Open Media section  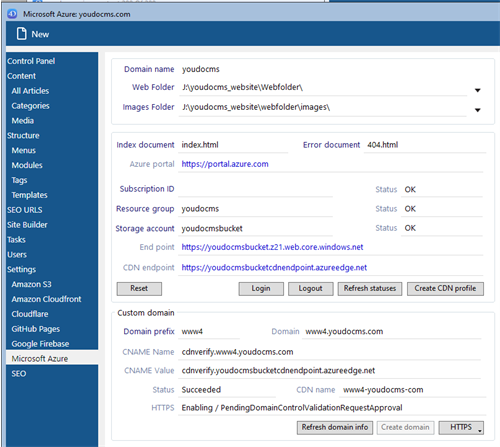coord(23,121)
